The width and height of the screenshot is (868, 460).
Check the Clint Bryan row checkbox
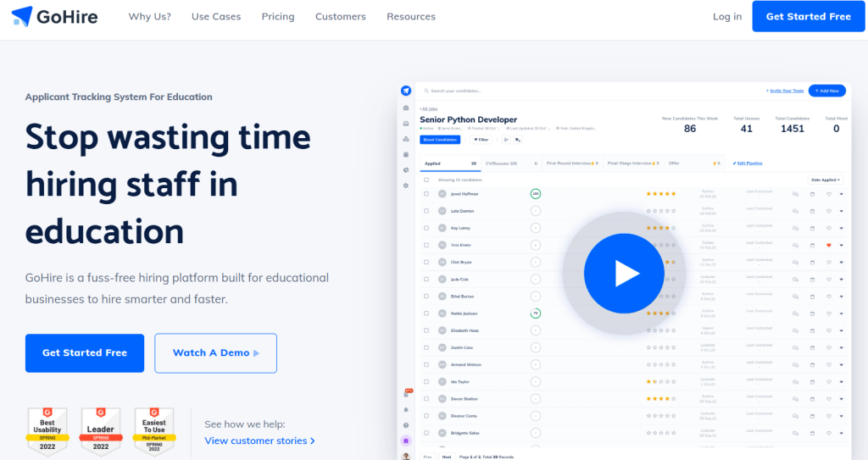[426, 262]
